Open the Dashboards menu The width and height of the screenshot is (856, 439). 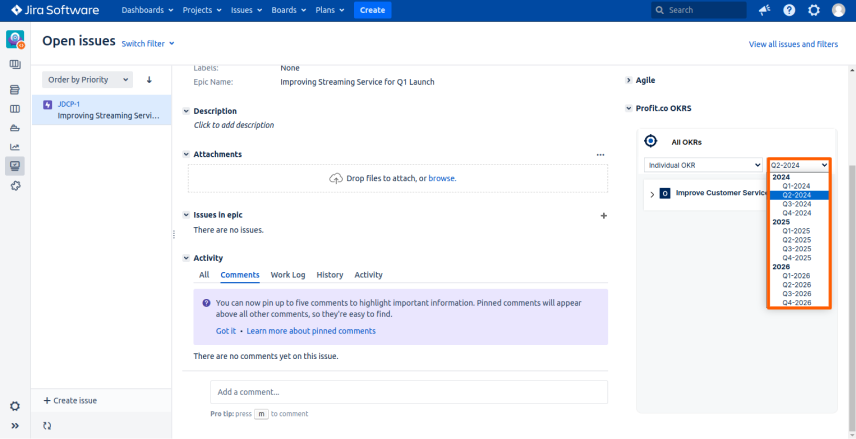tap(147, 10)
